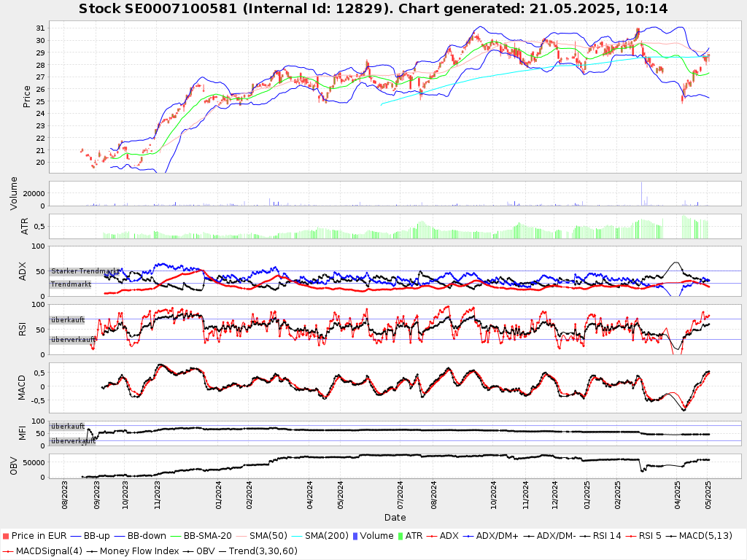
Task: Click the RSI axis label
Action: [x=22, y=329]
